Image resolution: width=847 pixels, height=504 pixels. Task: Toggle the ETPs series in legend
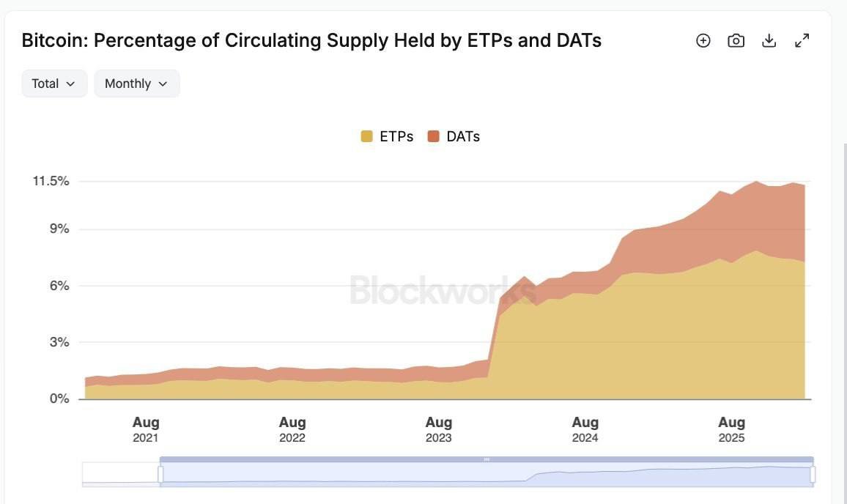point(388,137)
